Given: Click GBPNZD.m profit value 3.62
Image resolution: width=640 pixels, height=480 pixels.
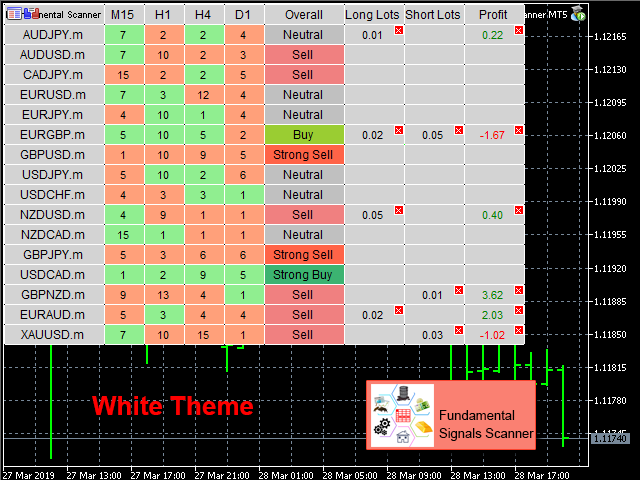Looking at the screenshot, I should (492, 295).
